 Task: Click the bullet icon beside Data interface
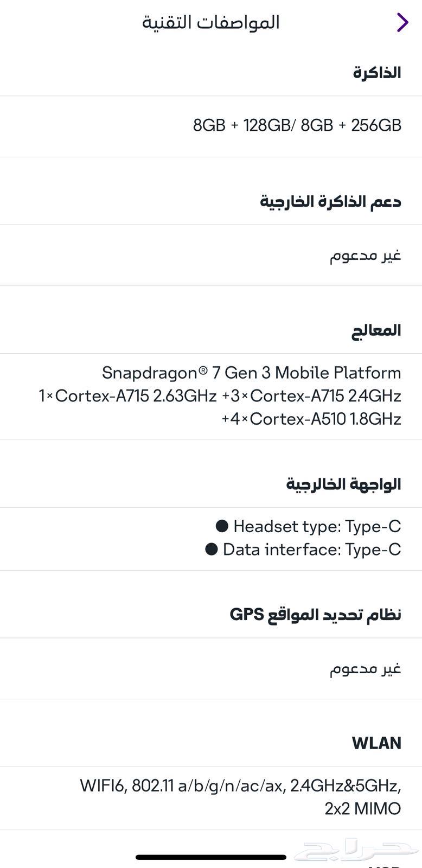pyautogui.click(x=210, y=550)
